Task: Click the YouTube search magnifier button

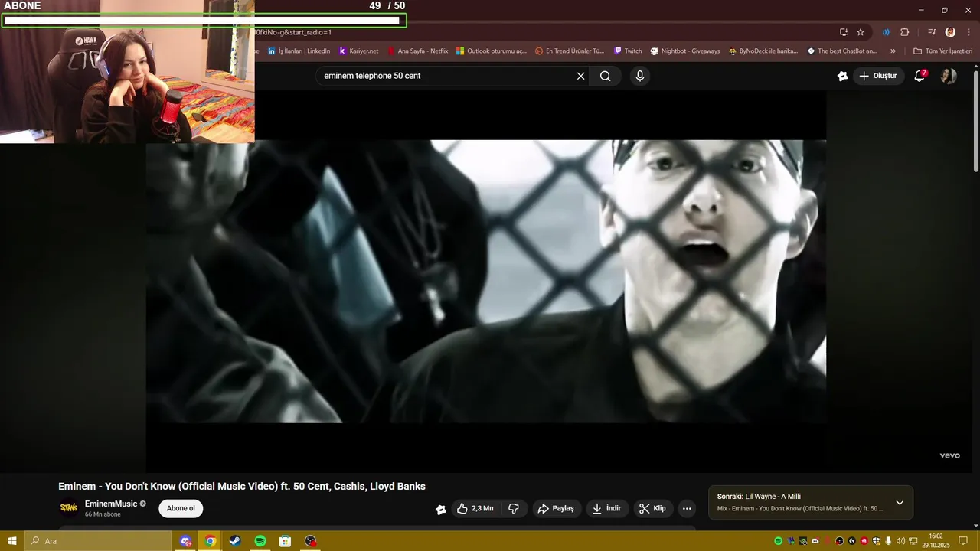Action: [606, 76]
